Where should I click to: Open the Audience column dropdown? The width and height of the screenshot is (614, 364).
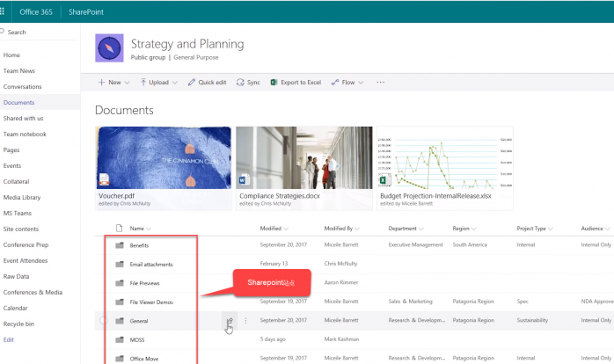(607, 229)
